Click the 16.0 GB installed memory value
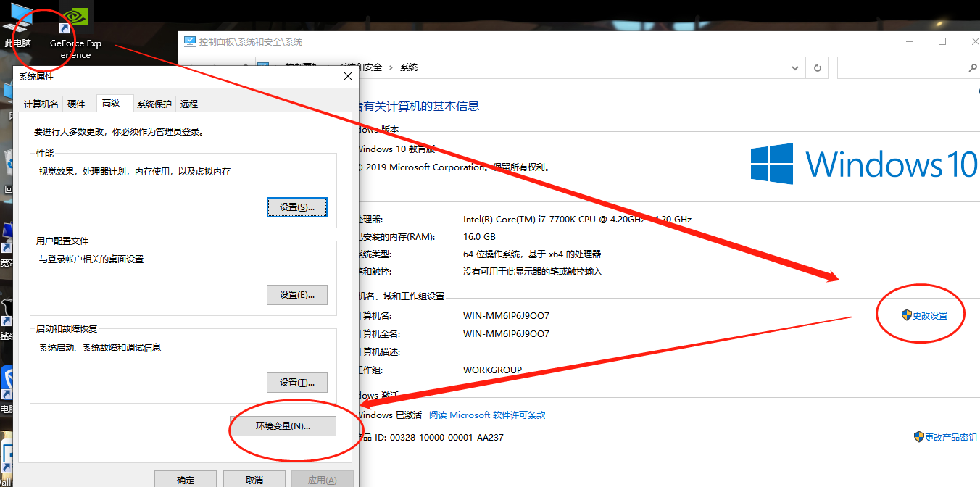The height and width of the screenshot is (487, 980). 479,237
